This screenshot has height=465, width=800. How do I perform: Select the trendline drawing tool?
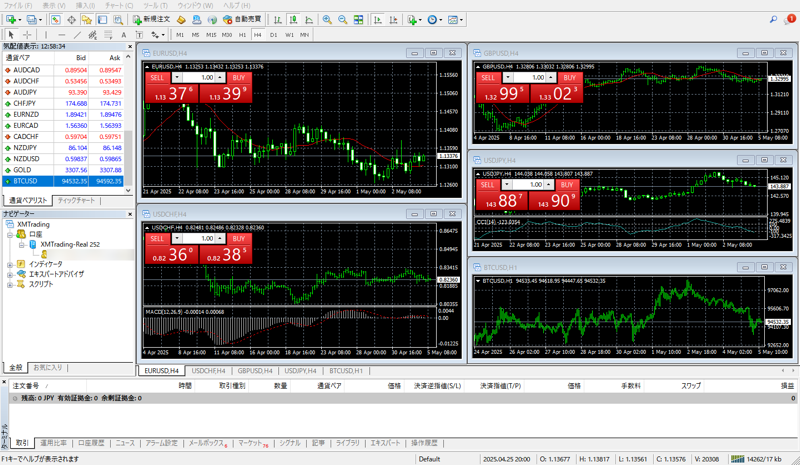point(77,35)
